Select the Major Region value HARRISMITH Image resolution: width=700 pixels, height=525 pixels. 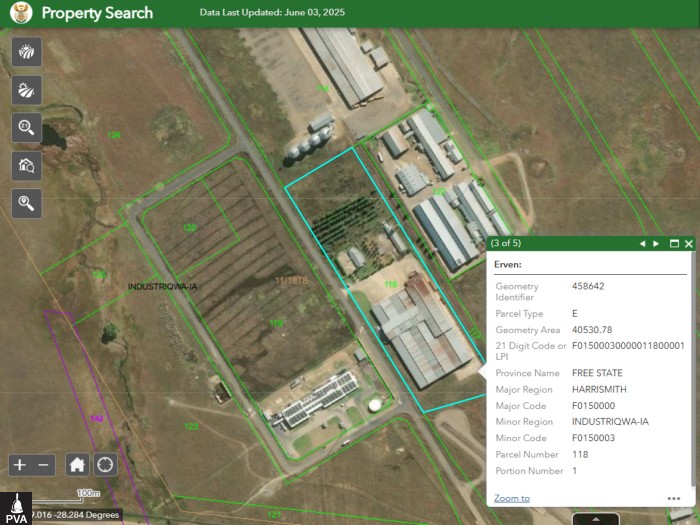599,389
